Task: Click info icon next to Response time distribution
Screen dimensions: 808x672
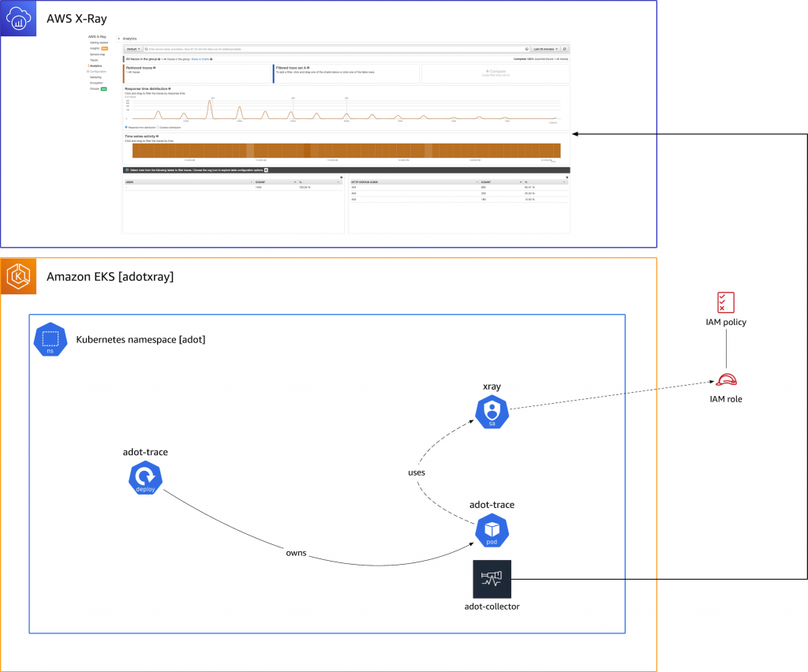Action: click(170, 88)
